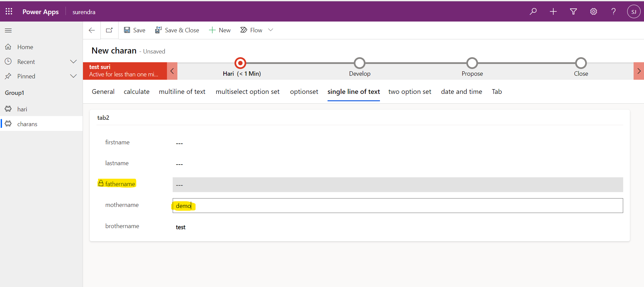Viewport: 644px width, 287px height.
Task: Click the brothername field with test
Action: 398,227
